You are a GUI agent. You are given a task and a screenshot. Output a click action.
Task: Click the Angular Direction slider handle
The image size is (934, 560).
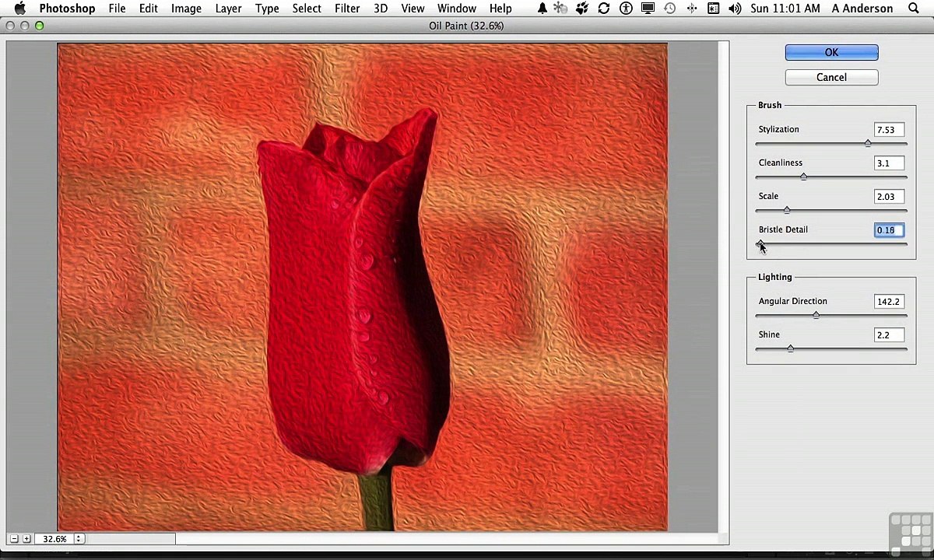tap(816, 315)
